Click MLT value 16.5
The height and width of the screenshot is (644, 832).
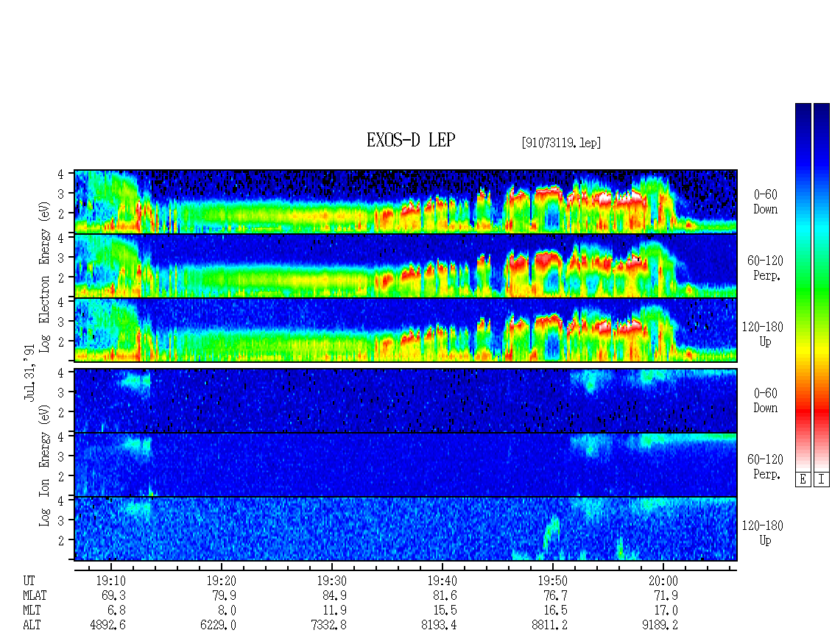(x=555, y=611)
